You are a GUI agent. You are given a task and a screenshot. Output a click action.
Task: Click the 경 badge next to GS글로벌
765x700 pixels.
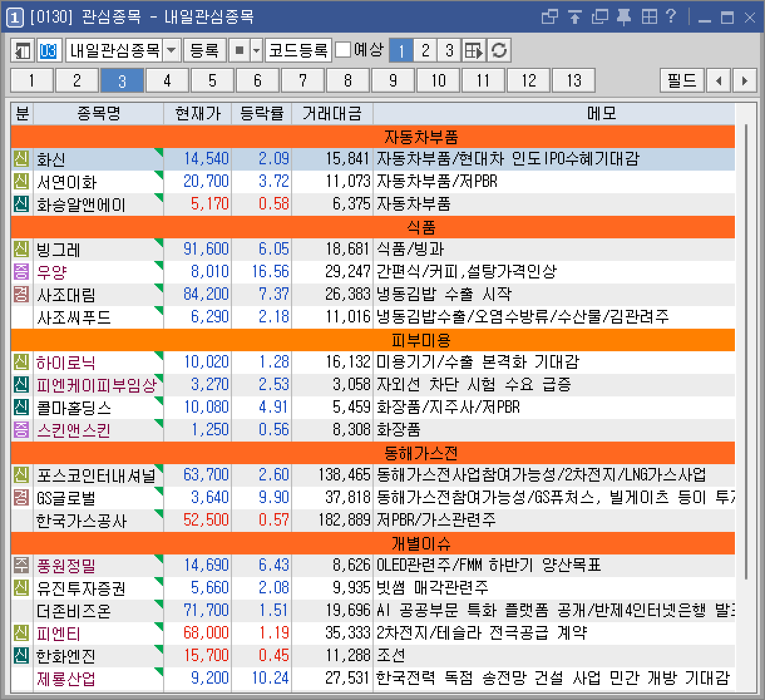click(x=21, y=498)
